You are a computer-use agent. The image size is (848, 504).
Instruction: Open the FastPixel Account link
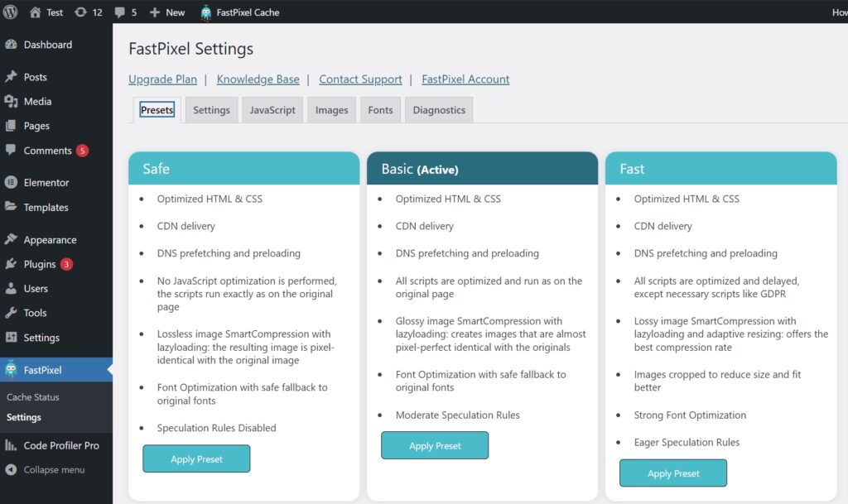(x=465, y=79)
